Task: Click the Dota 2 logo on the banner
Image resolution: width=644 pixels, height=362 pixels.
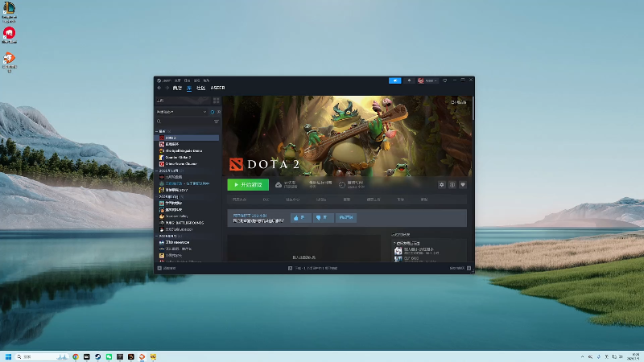Action: click(265, 164)
